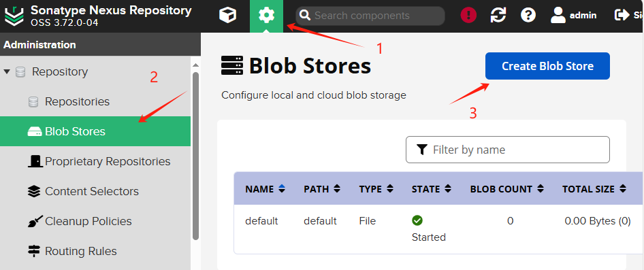The height and width of the screenshot is (270, 644).
Task: Click the admin user icon
Action: (558, 16)
